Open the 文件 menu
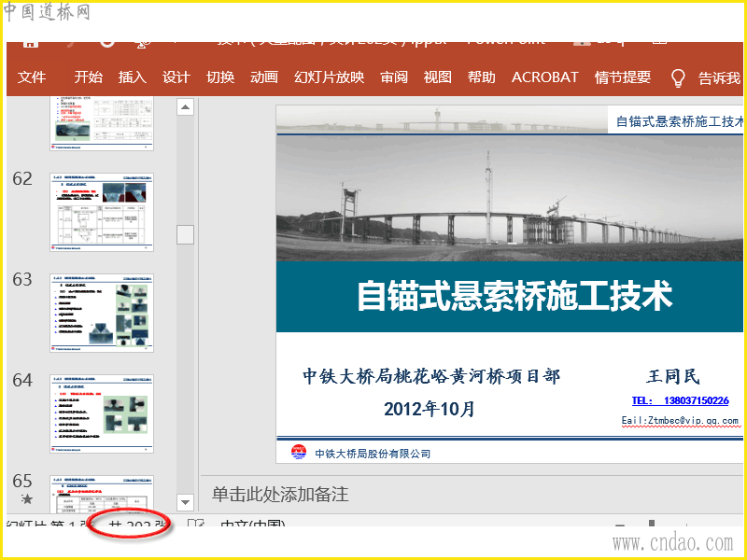747x560 pixels. pos(32,77)
